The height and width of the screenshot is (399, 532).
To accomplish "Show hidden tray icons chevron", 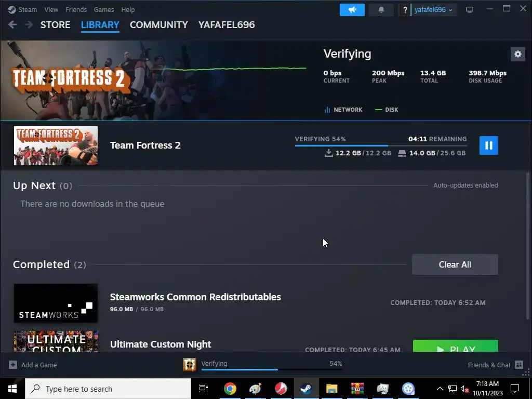I will [440, 389].
